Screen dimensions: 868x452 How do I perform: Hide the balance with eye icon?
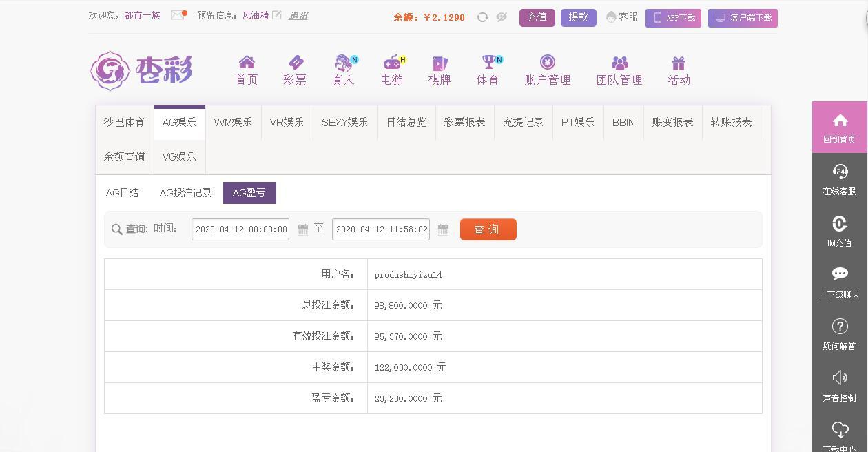coord(502,17)
